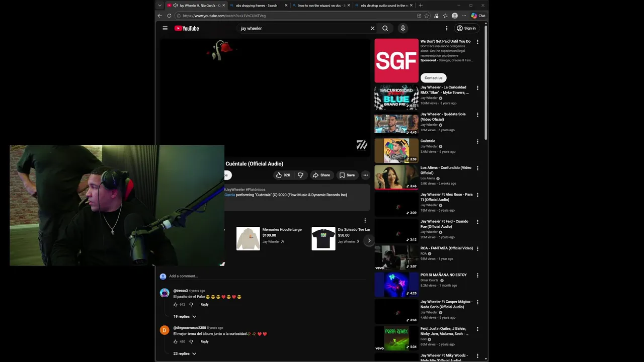This screenshot has height=362, width=644.
Task: Click the browser address bar URL
Action: tap(224, 16)
